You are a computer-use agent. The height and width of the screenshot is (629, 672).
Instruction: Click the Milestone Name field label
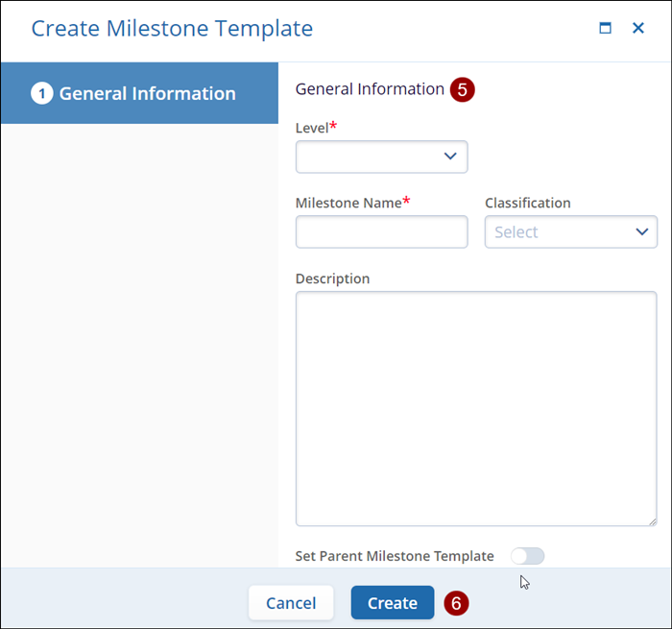[348, 203]
